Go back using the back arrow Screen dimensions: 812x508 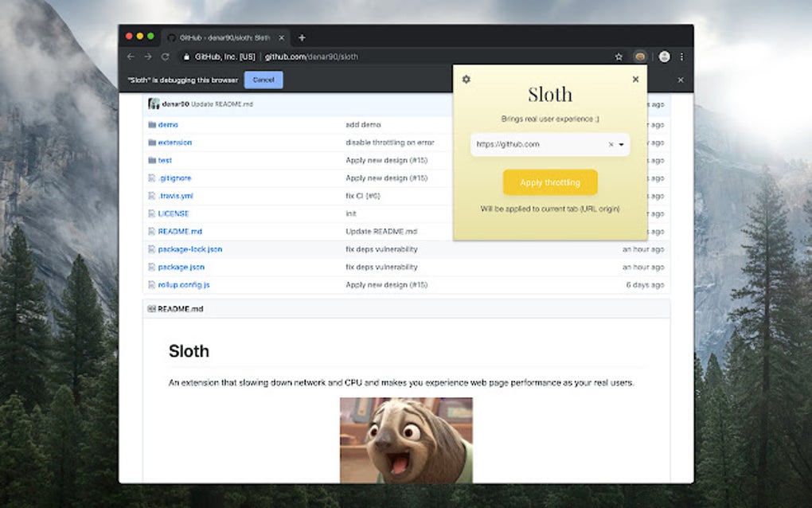pyautogui.click(x=131, y=57)
